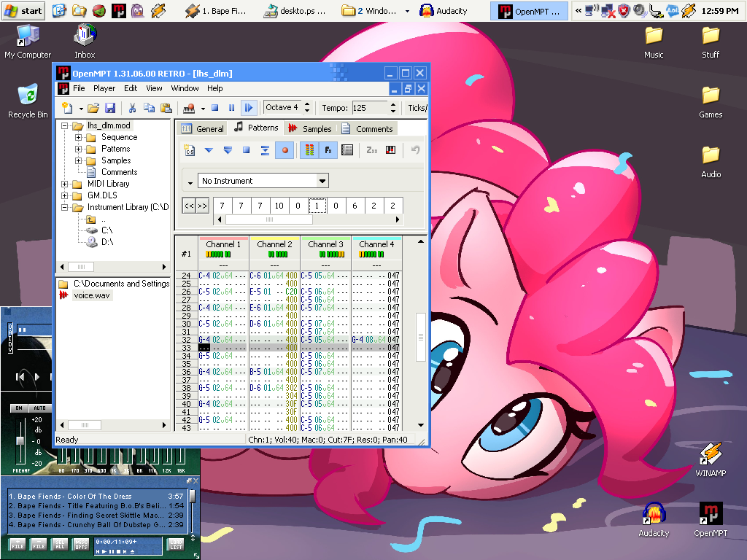Click the Save file toolbar icon
747x560 pixels.
(x=110, y=108)
